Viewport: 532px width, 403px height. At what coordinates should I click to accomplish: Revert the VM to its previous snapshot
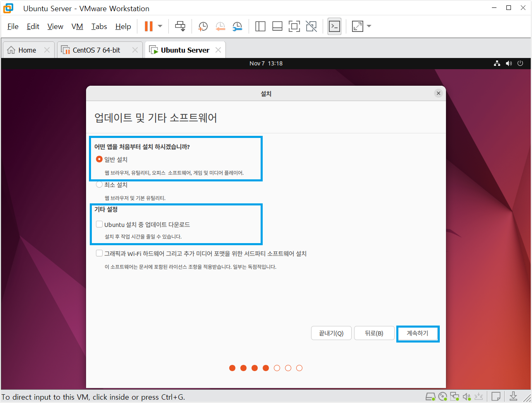[x=220, y=27]
